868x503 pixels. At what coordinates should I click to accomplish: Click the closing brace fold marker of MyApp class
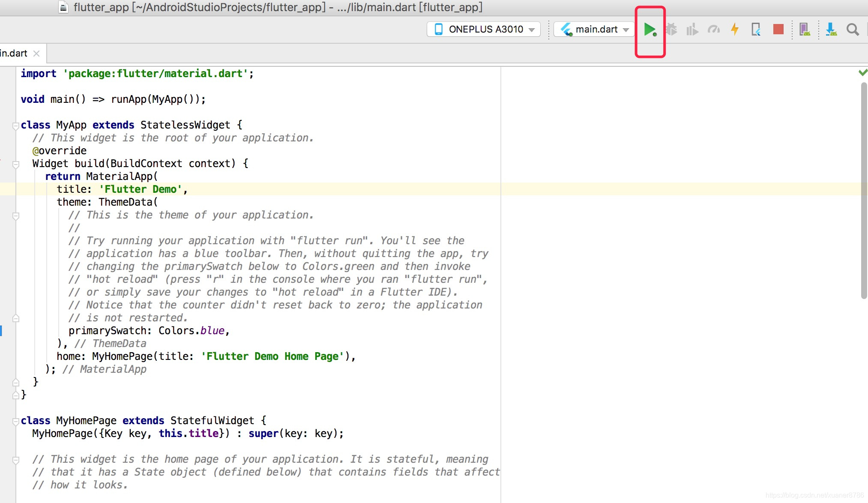(16, 395)
